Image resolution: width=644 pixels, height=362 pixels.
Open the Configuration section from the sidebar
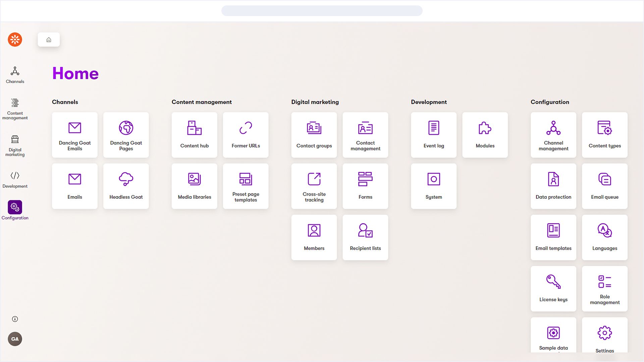[14, 209]
